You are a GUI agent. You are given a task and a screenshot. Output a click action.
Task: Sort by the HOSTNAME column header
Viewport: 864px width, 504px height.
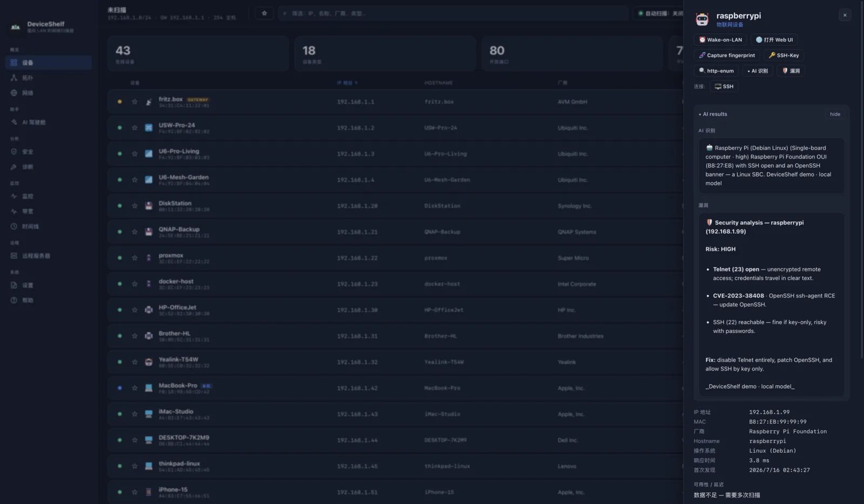pyautogui.click(x=438, y=83)
